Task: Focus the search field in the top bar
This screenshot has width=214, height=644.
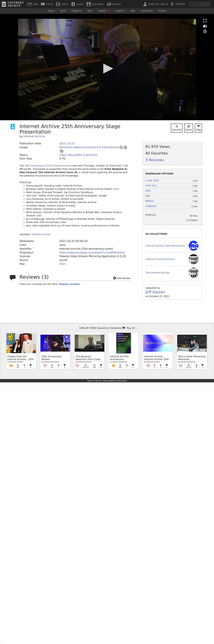Action: click(x=199, y=4)
